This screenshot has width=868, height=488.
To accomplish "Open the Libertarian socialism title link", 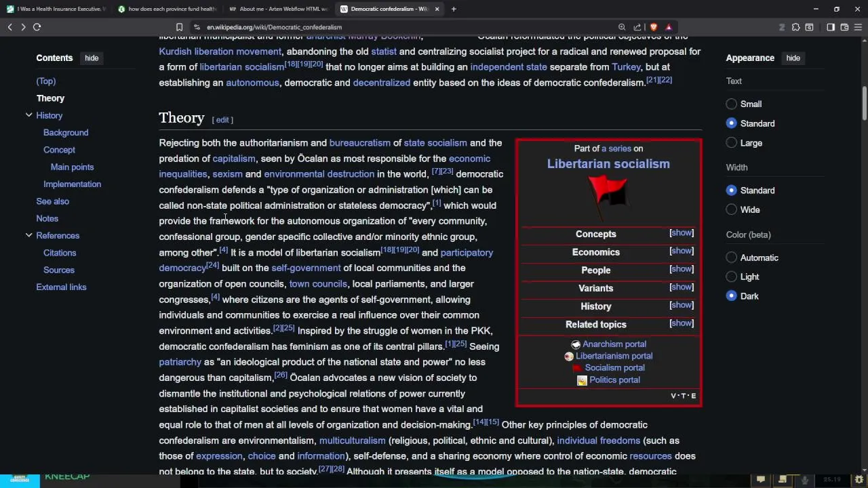I will tap(608, 164).
